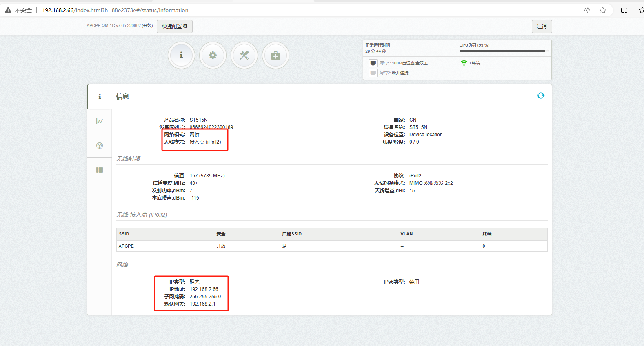Add page to favorites with star icon
This screenshot has width=644, height=346.
602,10
